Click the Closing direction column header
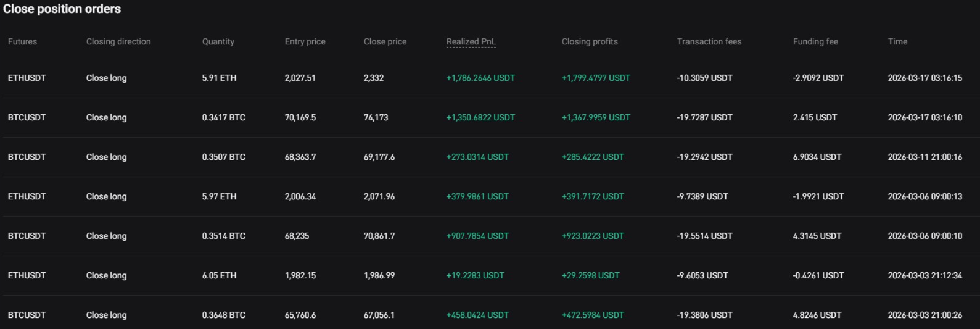Viewport: 980px width, 329px height. [118, 41]
